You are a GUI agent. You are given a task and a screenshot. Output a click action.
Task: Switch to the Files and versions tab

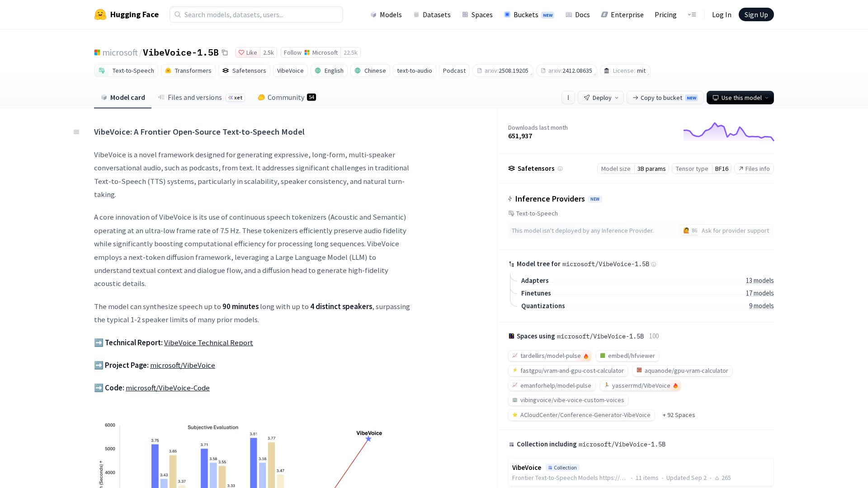tap(201, 98)
